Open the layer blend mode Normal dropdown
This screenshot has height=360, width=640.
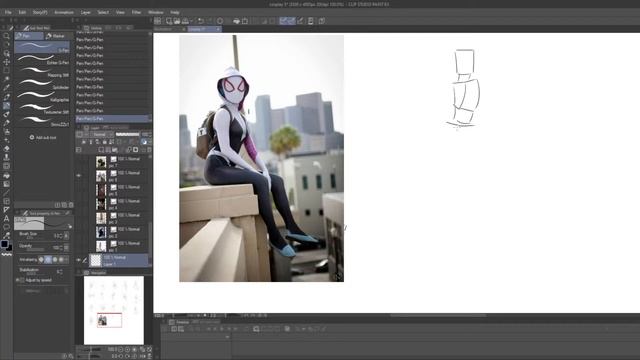coord(102,134)
